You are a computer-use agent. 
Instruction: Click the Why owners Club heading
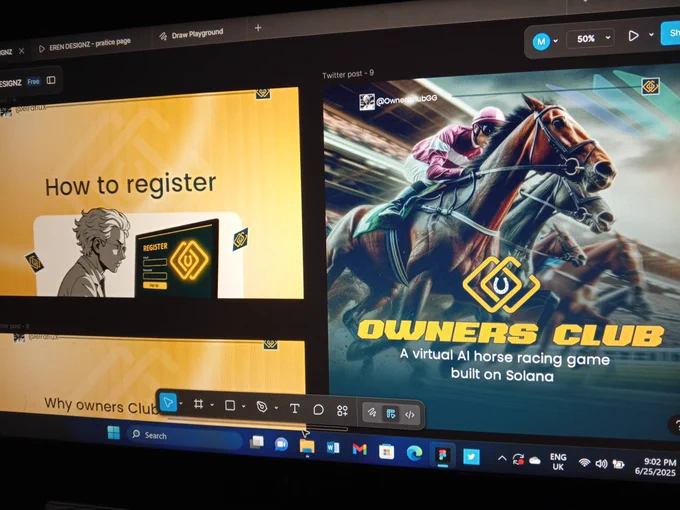tap(102, 406)
